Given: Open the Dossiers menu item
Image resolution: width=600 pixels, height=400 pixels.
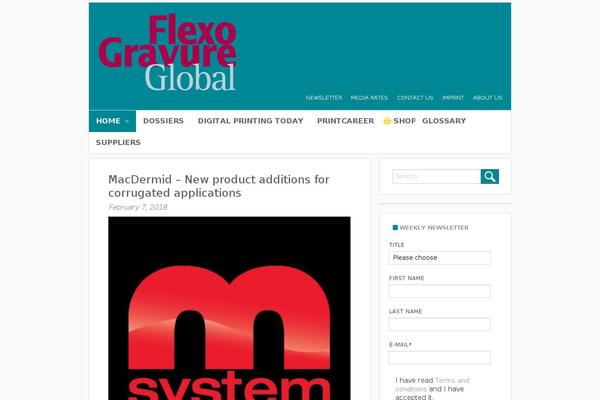Looking at the screenshot, I should 163,121.
